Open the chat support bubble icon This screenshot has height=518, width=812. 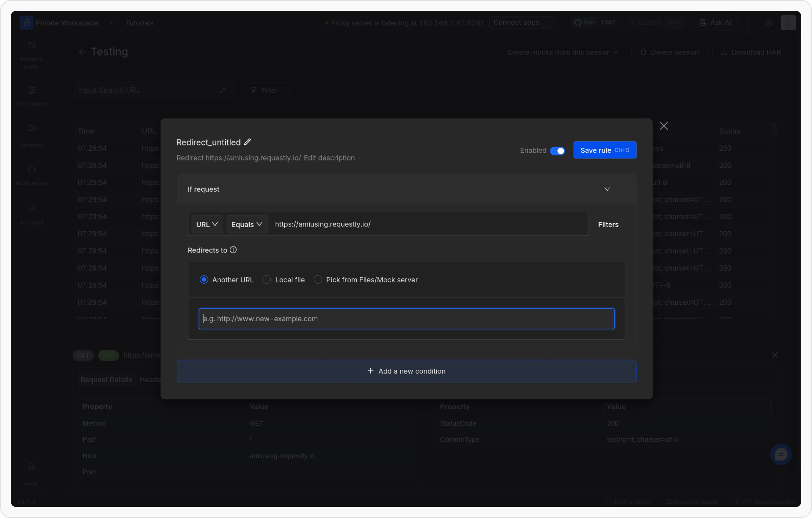coord(781,454)
